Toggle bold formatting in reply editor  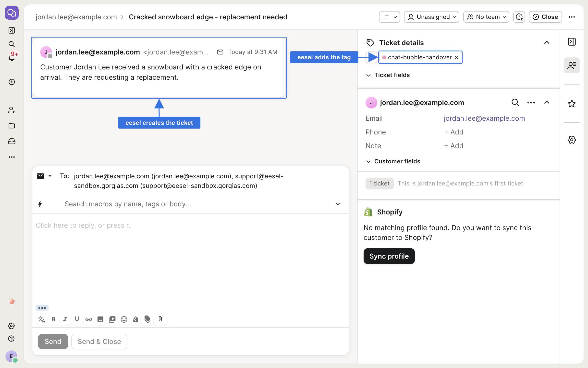tap(53, 319)
